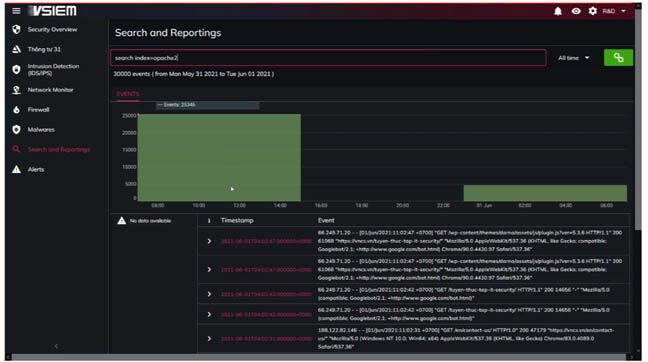Click the small 01 Jun histogram bar

(545, 193)
